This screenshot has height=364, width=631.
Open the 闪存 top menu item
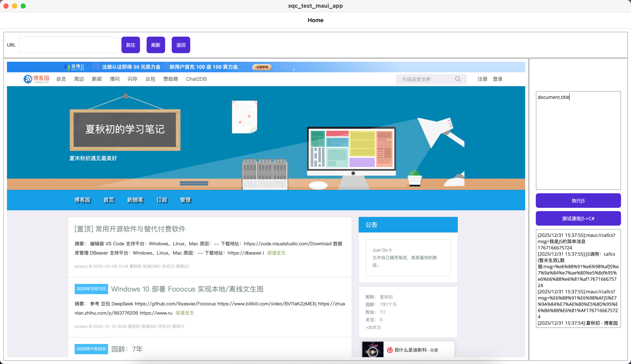[x=132, y=79]
